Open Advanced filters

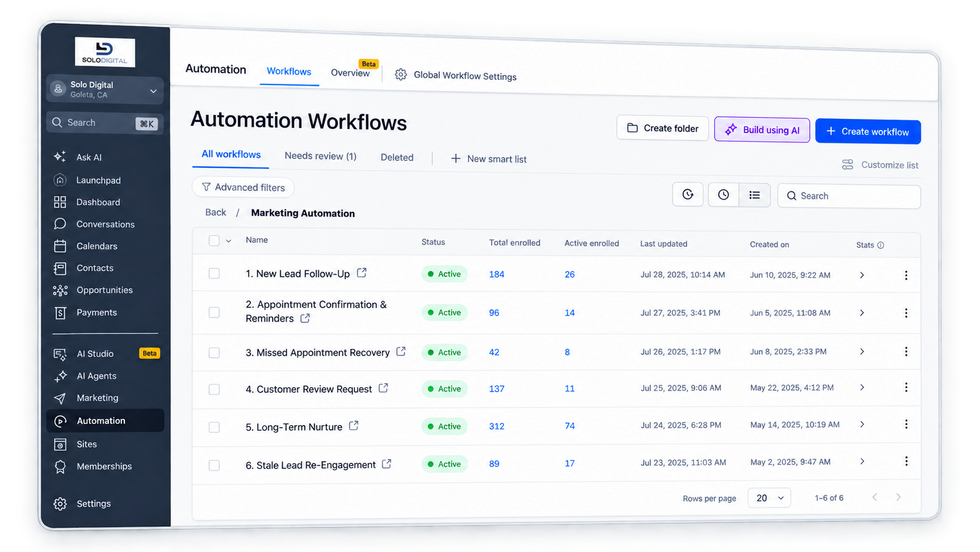(x=243, y=187)
